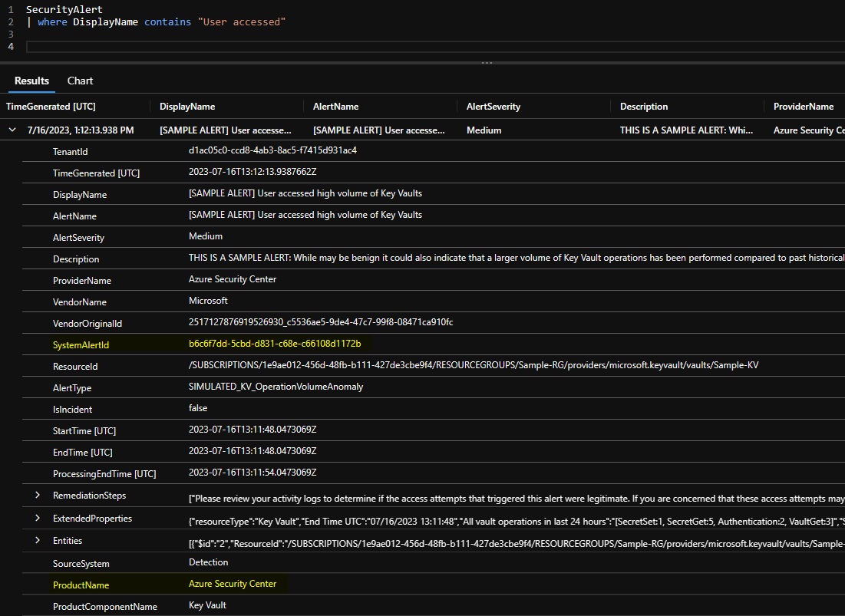The height and width of the screenshot is (616, 845).
Task: Select AlertType value SIMULATED_KV_OperationVolumeAnomaly
Action: pos(276,387)
